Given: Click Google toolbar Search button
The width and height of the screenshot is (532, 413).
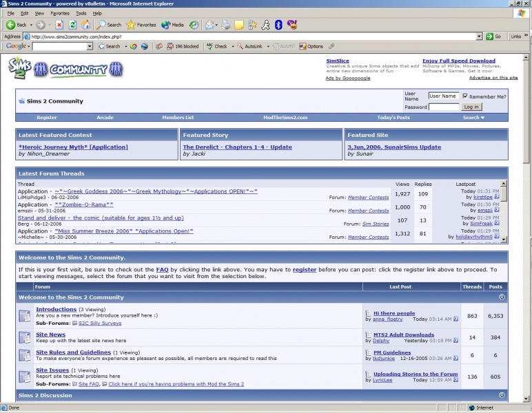Looking at the screenshot, I should [110, 46].
